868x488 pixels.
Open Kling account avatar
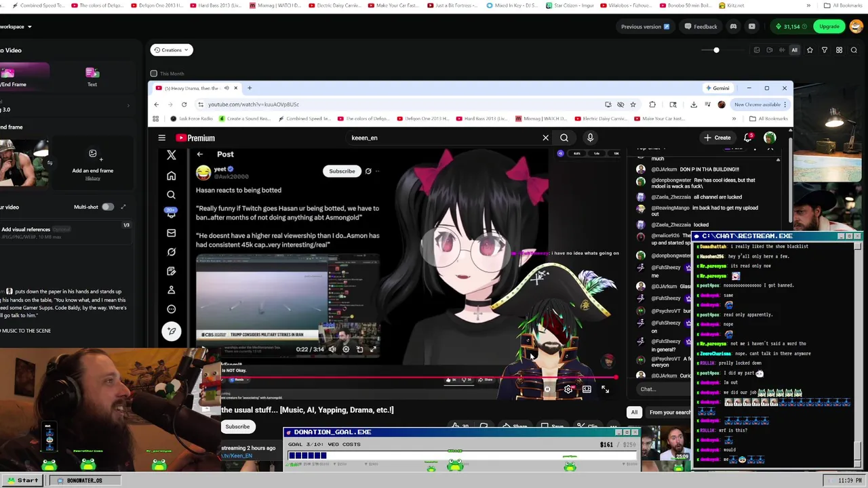[856, 26]
